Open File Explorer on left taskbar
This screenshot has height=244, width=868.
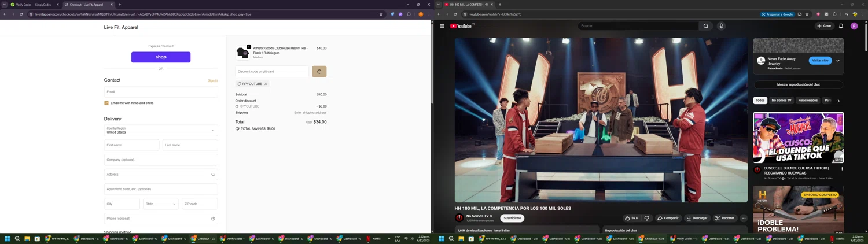tap(27, 238)
